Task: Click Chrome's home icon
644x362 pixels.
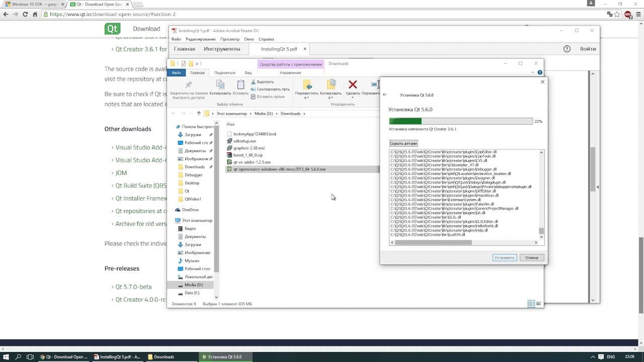Action: point(35,14)
